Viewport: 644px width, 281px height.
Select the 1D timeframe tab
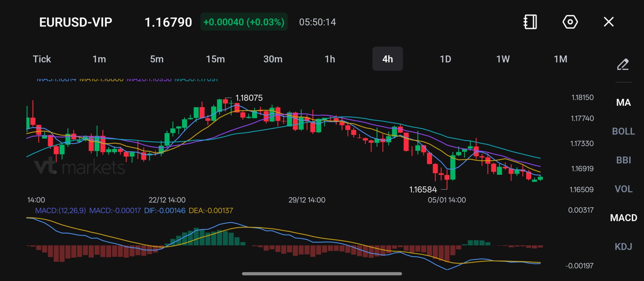(x=446, y=59)
